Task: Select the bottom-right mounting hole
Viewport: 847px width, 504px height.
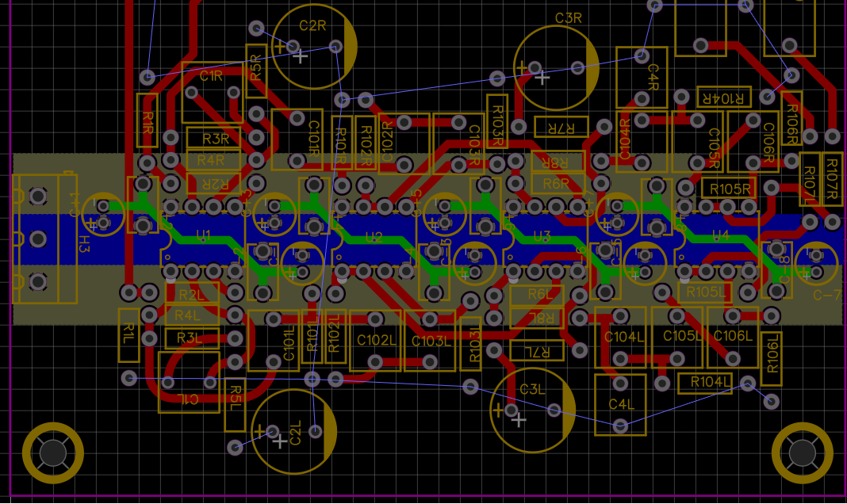Action: point(803,452)
